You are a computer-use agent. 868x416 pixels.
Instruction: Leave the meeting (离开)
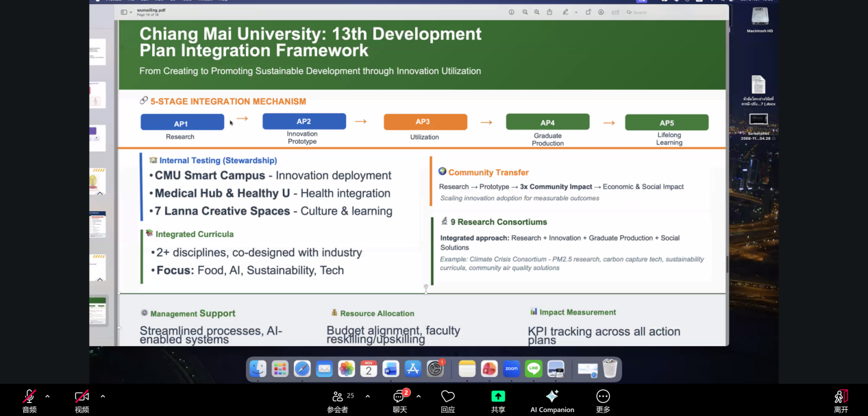click(841, 397)
